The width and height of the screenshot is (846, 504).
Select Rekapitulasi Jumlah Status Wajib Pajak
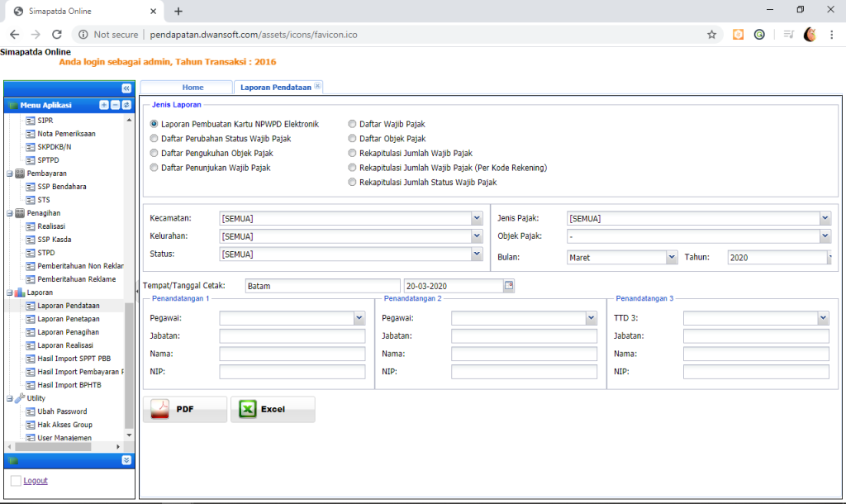[x=352, y=183]
